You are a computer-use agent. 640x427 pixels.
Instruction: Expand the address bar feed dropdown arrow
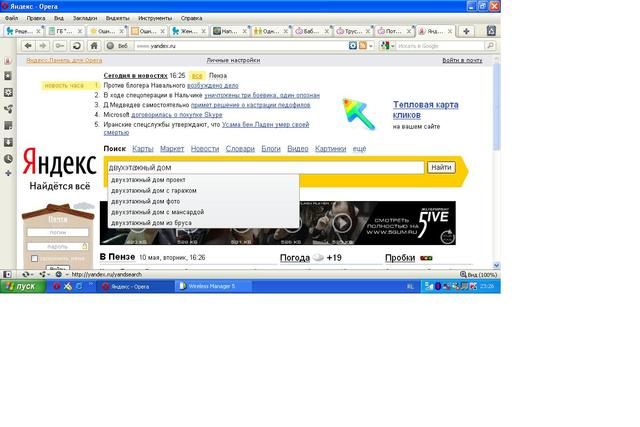click(371, 46)
